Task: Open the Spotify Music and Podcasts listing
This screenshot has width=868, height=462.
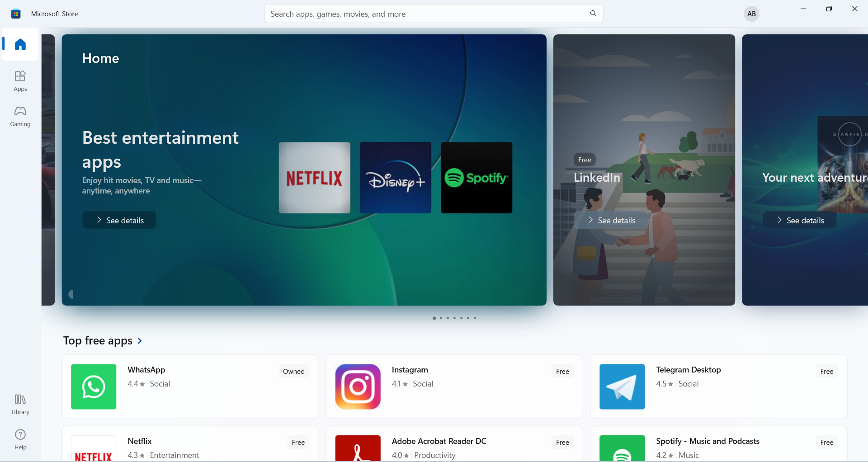Action: tap(718, 448)
